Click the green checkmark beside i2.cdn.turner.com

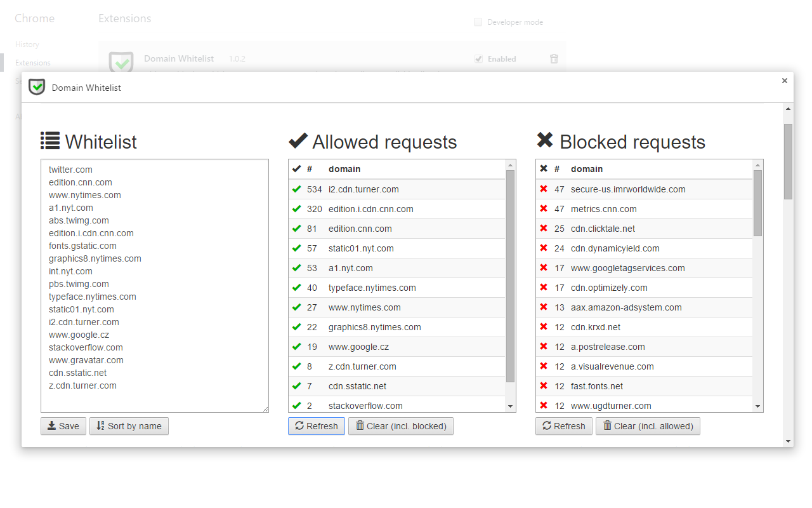tap(298, 189)
